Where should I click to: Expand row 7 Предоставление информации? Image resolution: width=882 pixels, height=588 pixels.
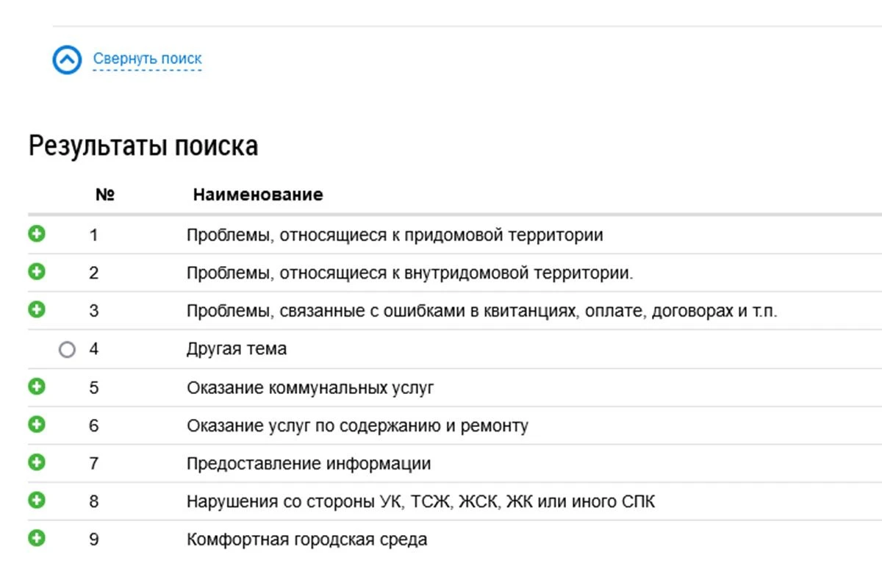click(x=36, y=462)
